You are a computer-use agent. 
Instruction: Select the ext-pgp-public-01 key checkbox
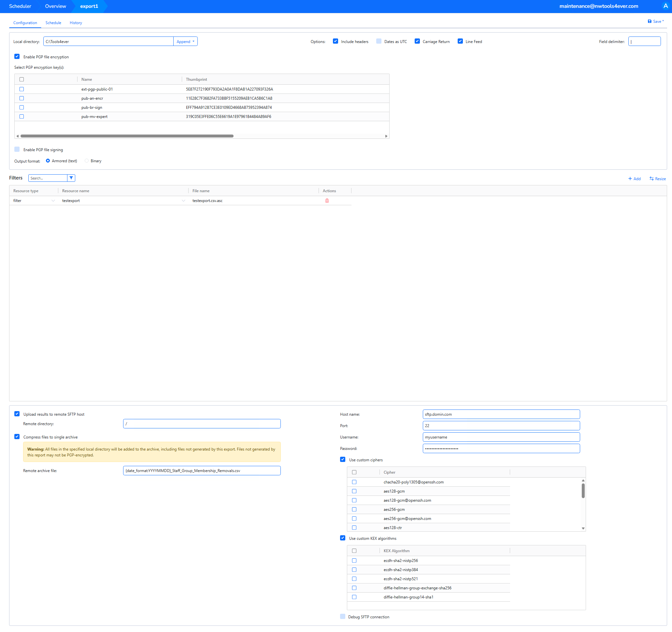[21, 89]
